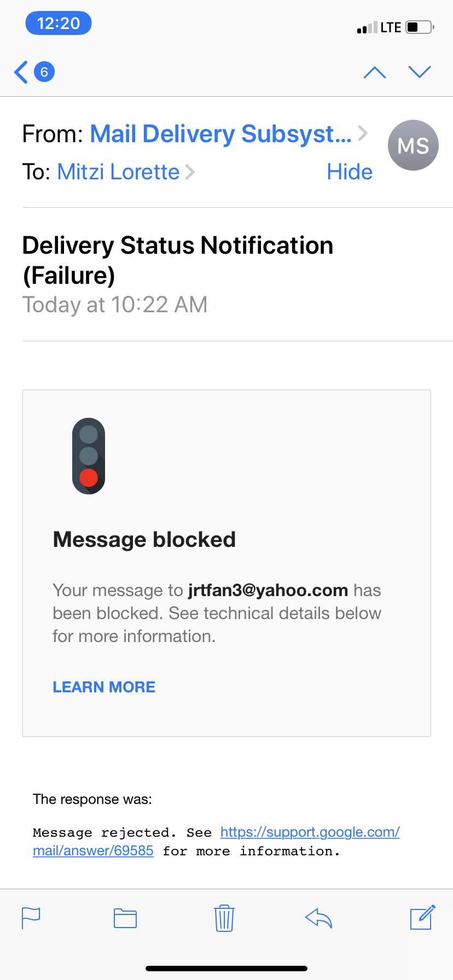Tap the 12:20 time pill in status bar
This screenshot has height=980, width=453.
pyautogui.click(x=59, y=24)
